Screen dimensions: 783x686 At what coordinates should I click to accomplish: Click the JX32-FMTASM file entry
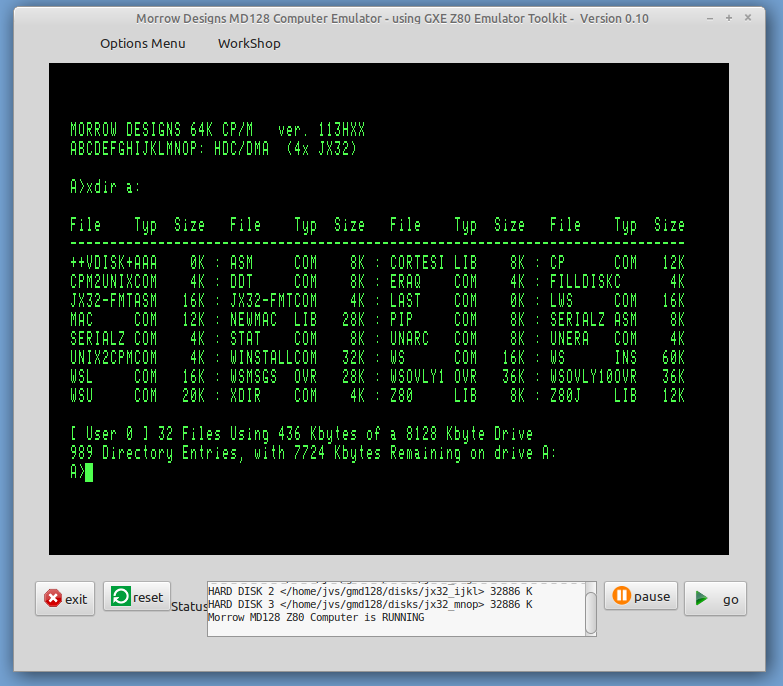137,301
